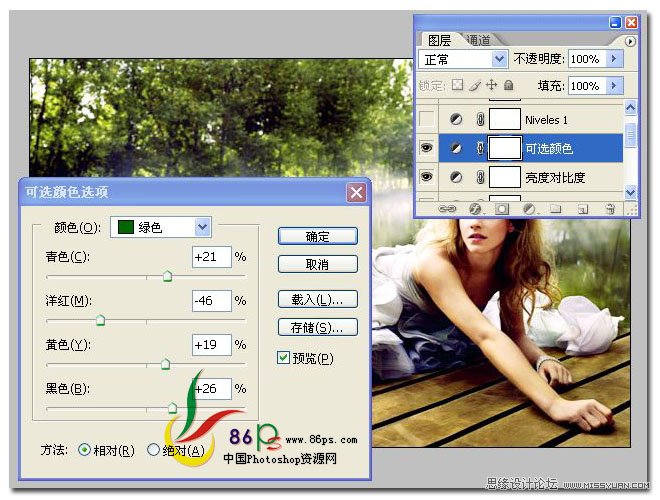Image resolution: width=660 pixels, height=500 pixels.
Task: Click the Layers list scroll down arrow
Action: point(630,192)
